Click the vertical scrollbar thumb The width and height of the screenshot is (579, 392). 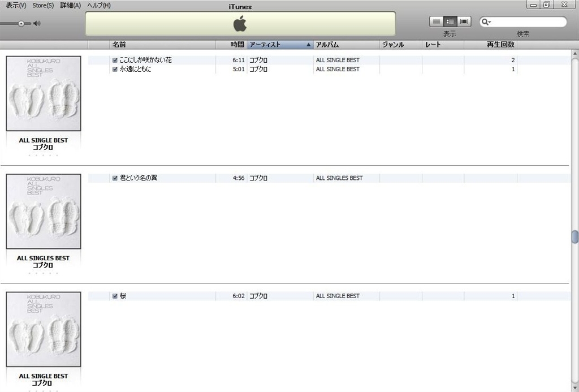pyautogui.click(x=574, y=237)
